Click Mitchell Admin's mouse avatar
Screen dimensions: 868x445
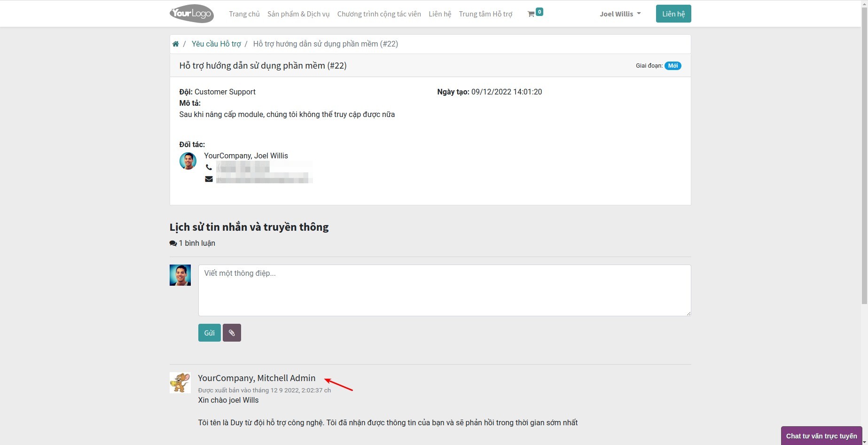tap(180, 383)
